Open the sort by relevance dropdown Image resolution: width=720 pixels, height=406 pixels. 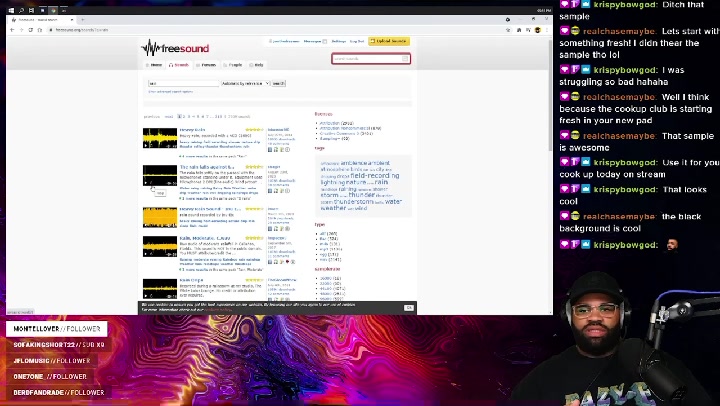point(245,84)
